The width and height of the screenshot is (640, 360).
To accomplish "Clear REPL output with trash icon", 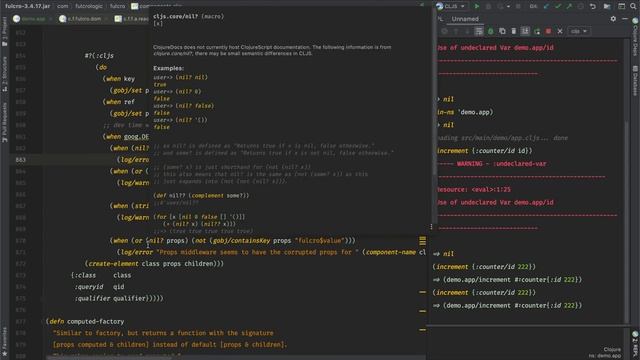I will click(513, 31).
